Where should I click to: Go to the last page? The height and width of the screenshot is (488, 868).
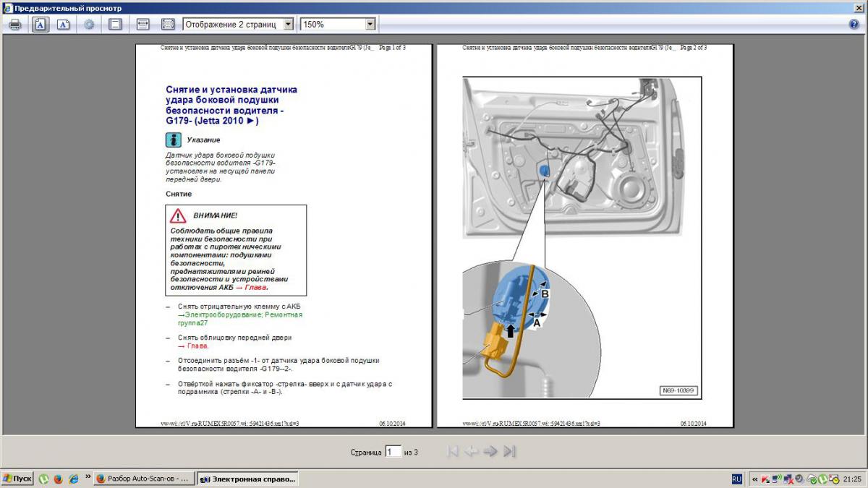509,451
